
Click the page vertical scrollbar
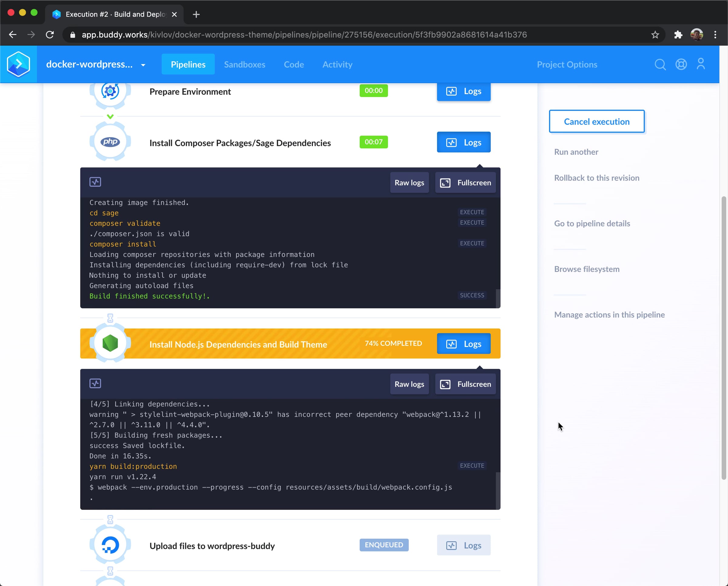[724, 338]
